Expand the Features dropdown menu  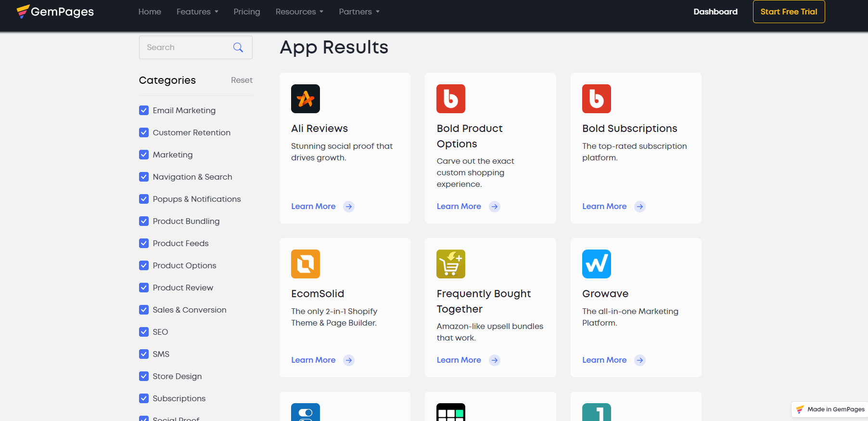tap(197, 12)
